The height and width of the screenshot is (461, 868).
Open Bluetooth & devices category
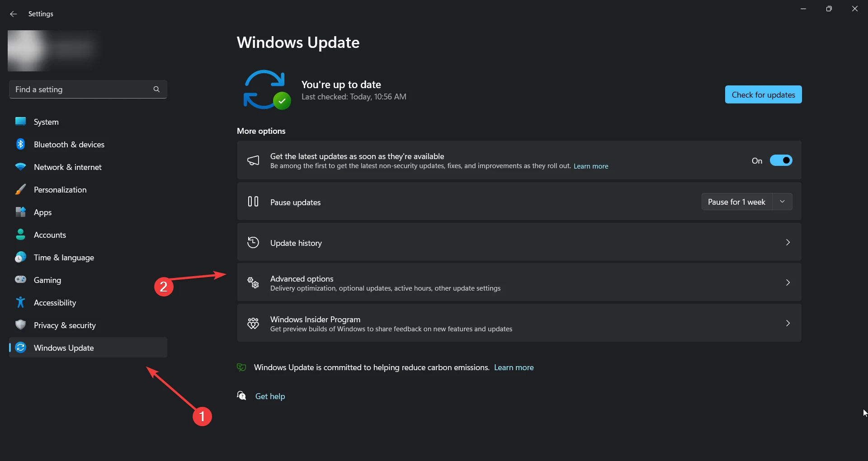click(x=88, y=144)
